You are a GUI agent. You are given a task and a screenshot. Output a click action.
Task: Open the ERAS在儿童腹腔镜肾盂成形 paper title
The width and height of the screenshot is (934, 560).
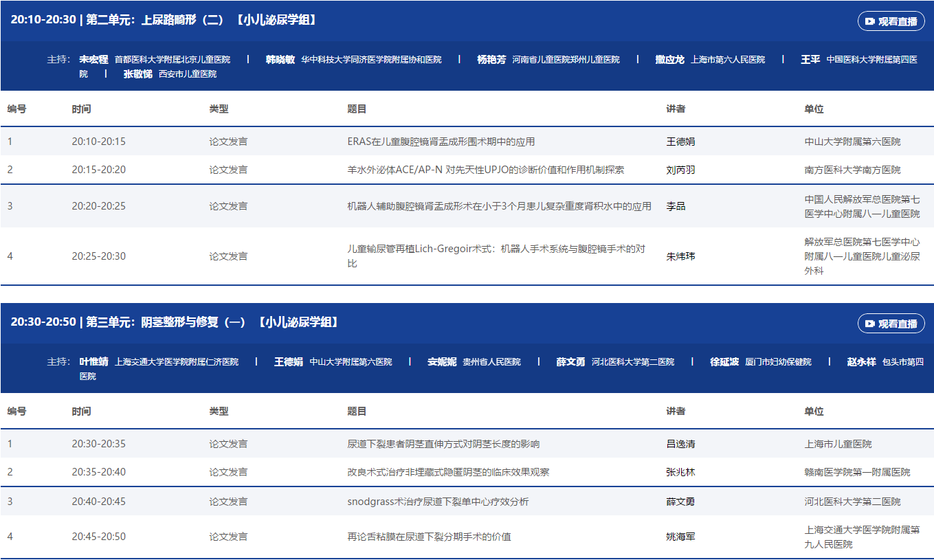pos(441,142)
